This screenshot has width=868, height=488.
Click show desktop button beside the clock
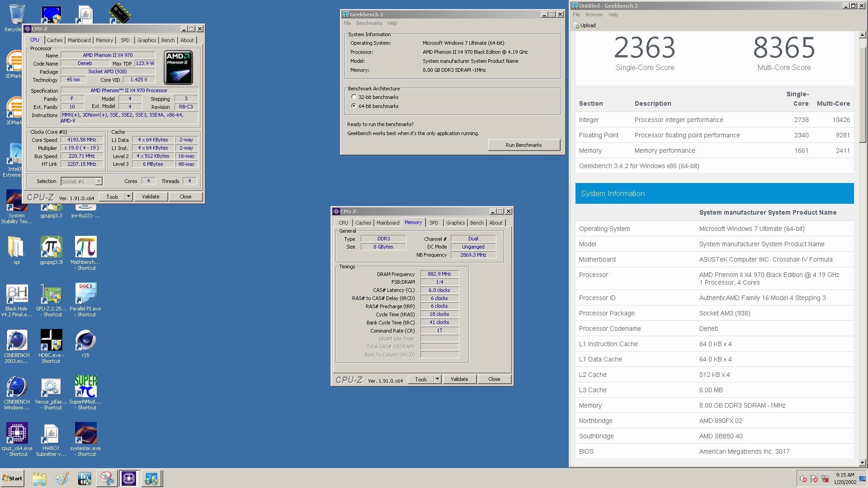863,479
